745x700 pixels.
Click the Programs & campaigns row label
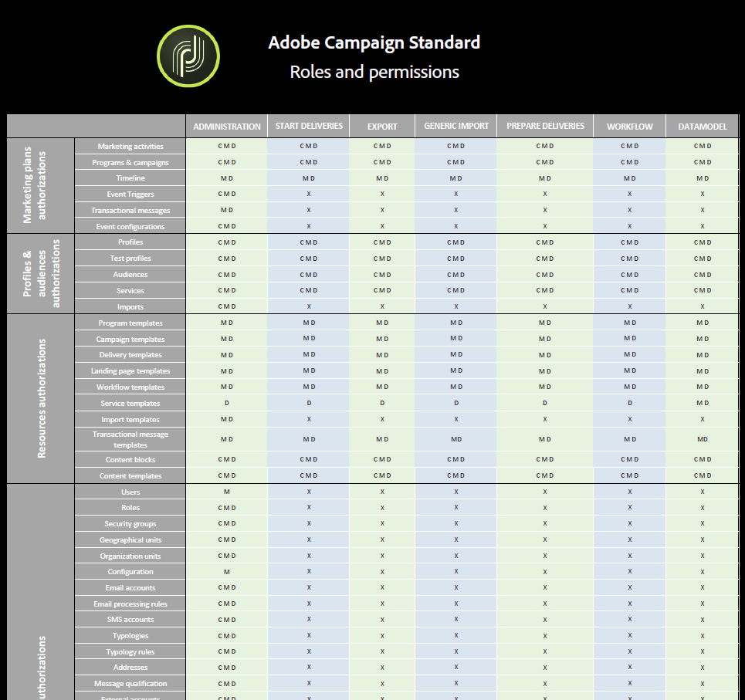130,162
